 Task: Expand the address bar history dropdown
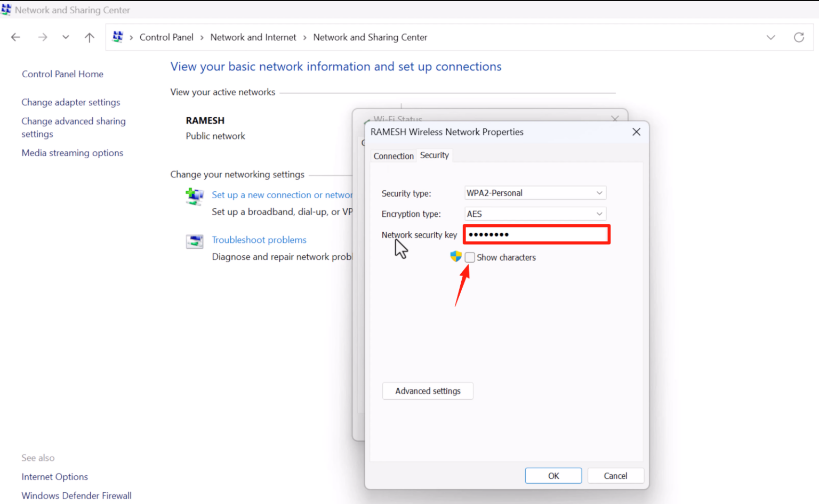(771, 37)
